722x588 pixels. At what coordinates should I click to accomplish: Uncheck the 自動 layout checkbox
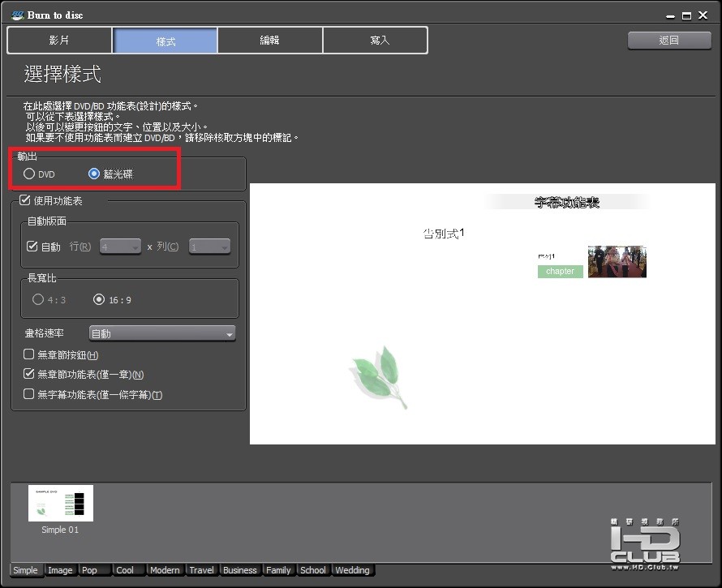[x=32, y=247]
